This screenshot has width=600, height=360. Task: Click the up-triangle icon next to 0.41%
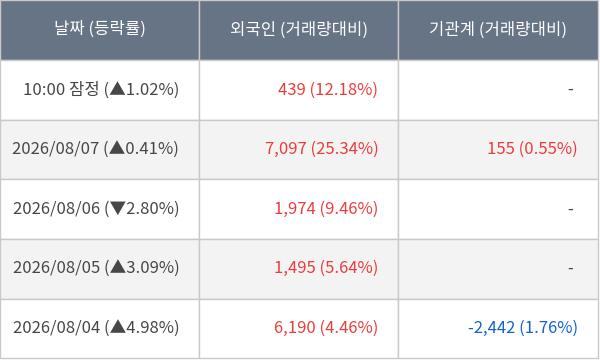(117, 148)
